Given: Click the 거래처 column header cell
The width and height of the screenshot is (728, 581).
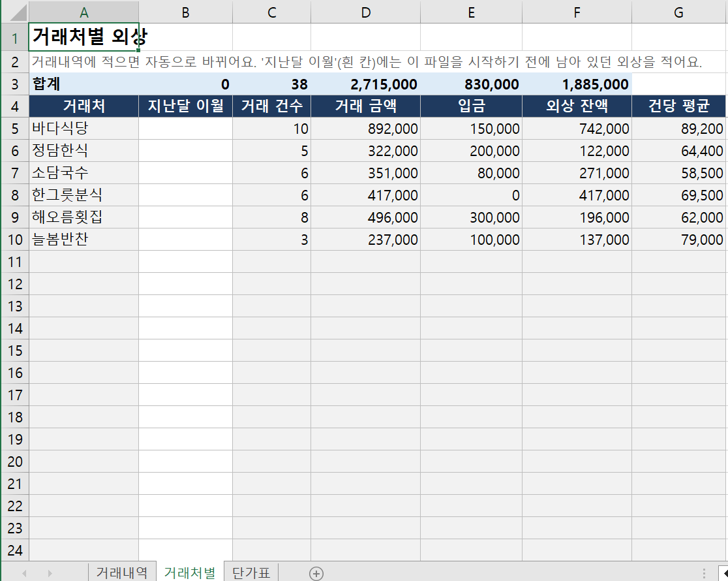Looking at the screenshot, I should click(x=83, y=106).
